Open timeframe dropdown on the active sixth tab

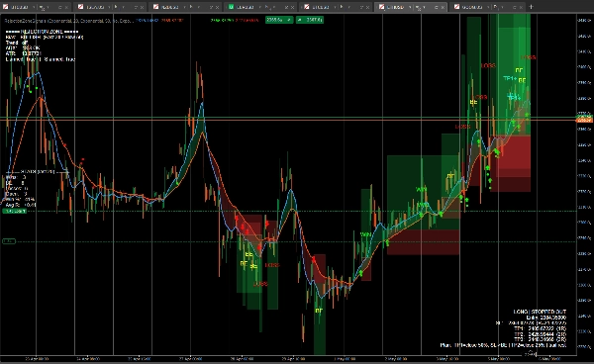click(425, 7)
